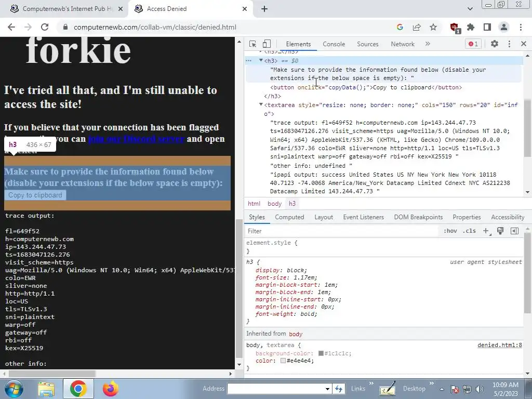The image size is (532, 399).
Task: Open the background-color #1c1c1c swatch
Action: [x=321, y=353]
